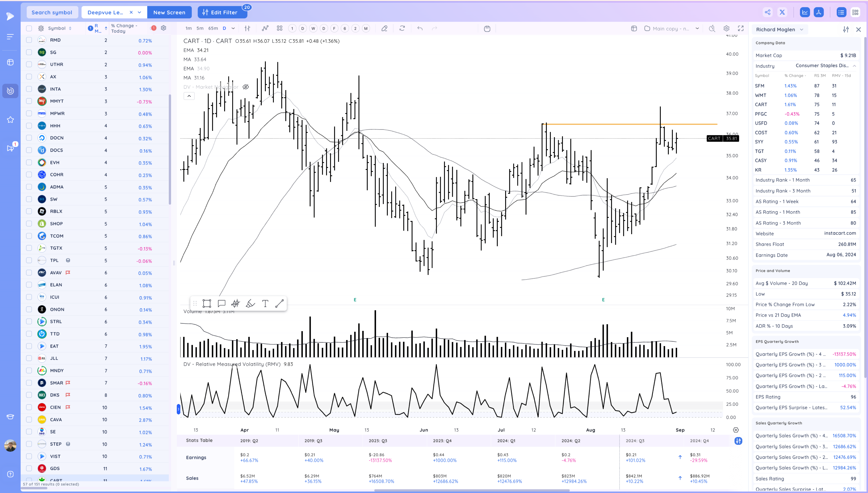The width and height of the screenshot is (868, 493).
Task: Click the Search symbol field
Action: click(52, 13)
